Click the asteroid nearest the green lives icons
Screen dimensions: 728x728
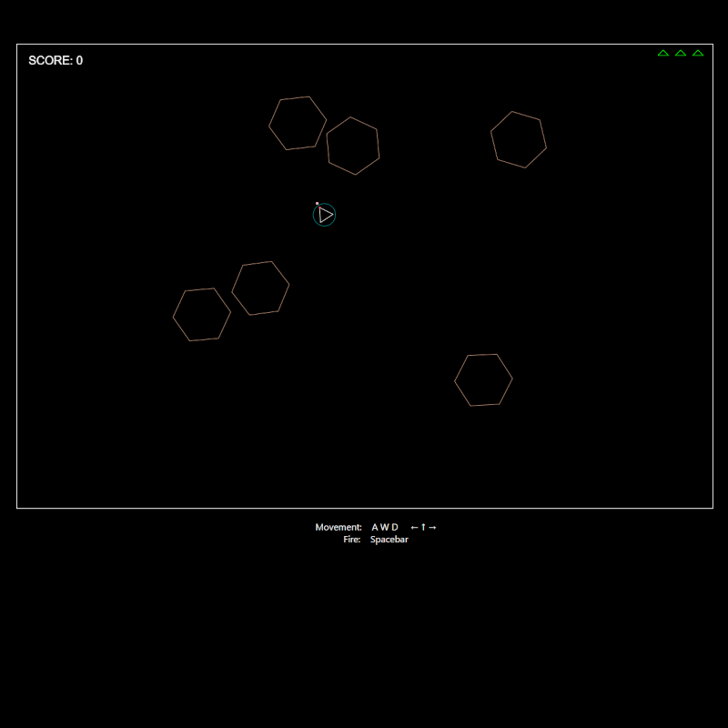519,140
